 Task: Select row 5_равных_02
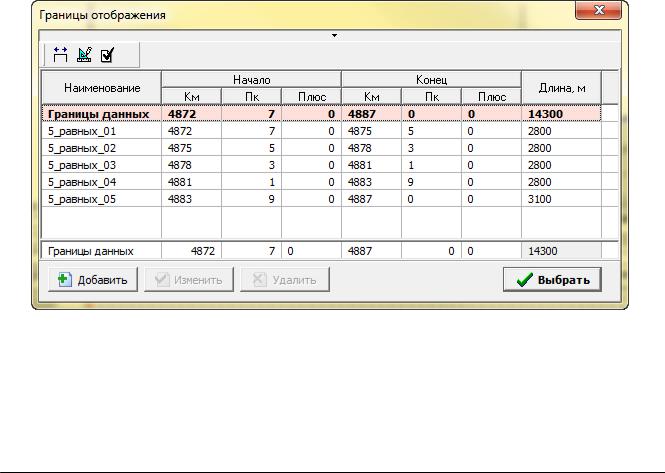click(321, 148)
